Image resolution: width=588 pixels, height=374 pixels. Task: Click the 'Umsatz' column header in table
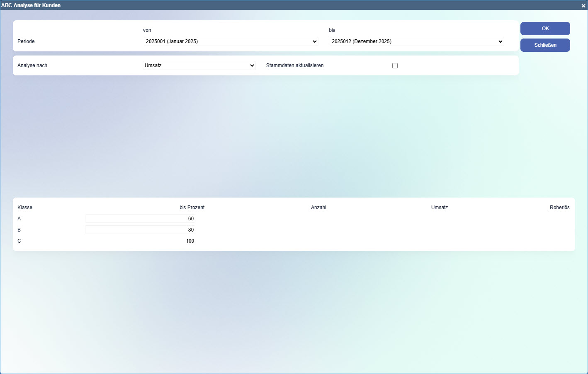click(439, 208)
